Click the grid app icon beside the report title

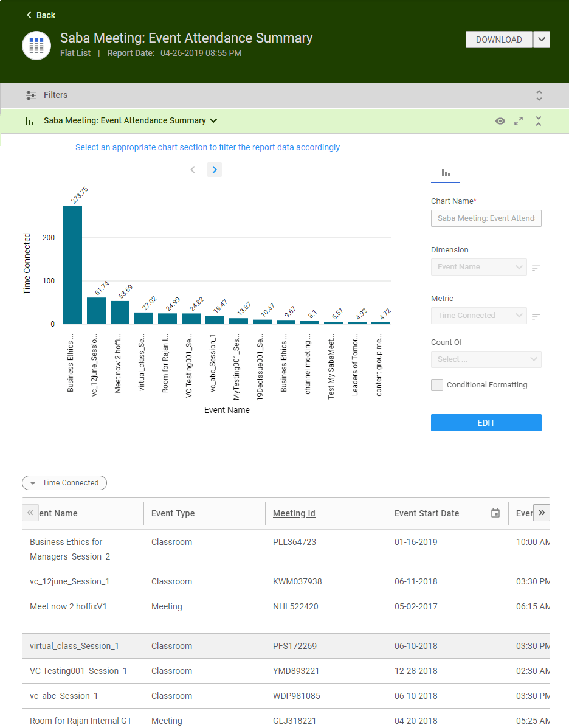coord(36,45)
